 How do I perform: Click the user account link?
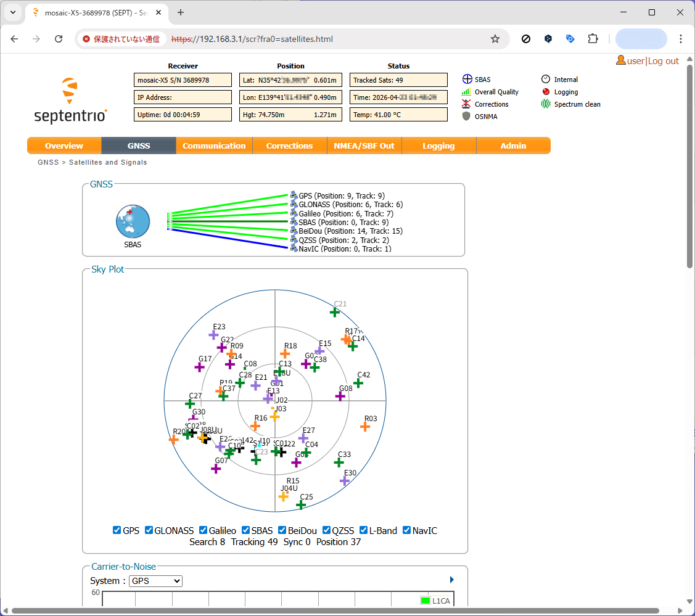click(635, 61)
